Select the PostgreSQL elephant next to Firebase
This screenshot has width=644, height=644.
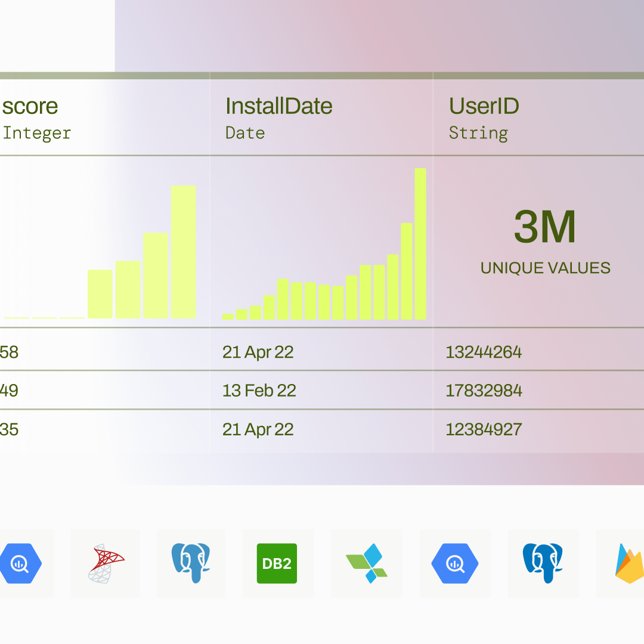point(543,563)
